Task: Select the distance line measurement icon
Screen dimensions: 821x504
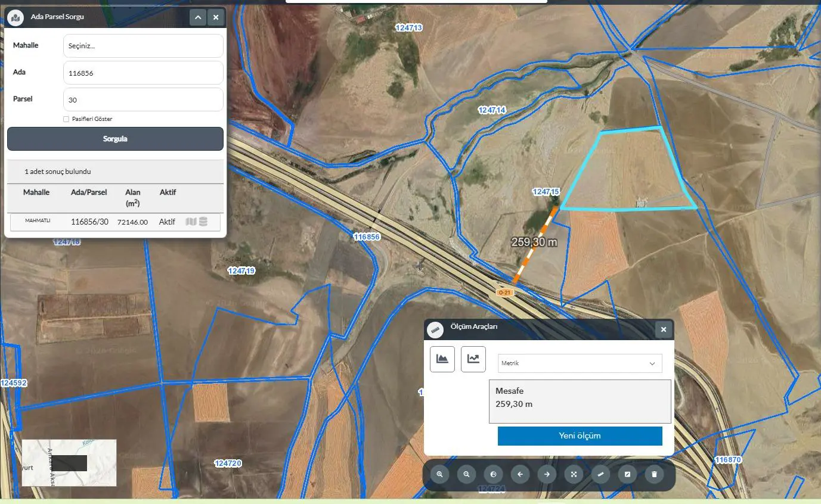Action: coord(473,359)
